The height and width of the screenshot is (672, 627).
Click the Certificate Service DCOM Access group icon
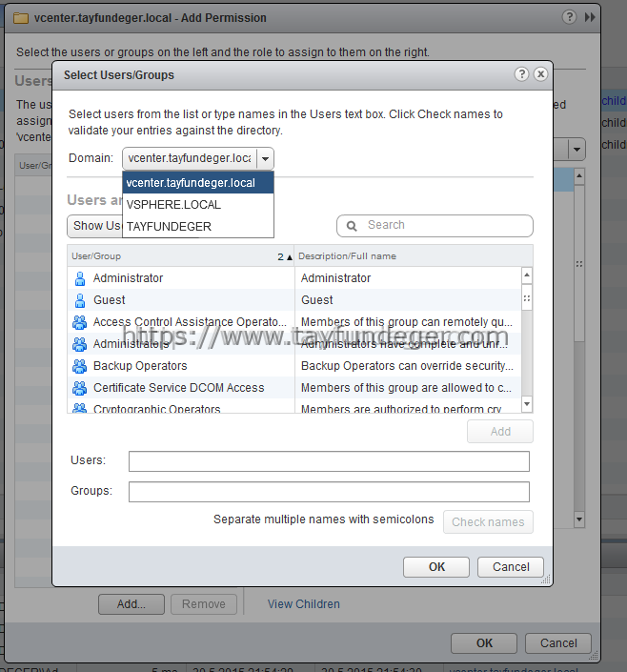coord(79,387)
